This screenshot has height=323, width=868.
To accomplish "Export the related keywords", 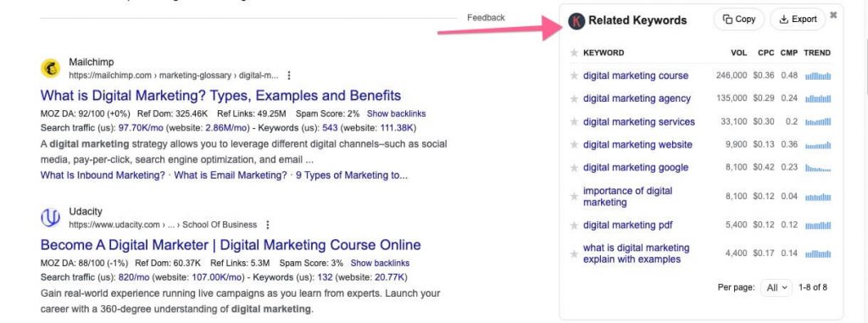I will [x=798, y=19].
